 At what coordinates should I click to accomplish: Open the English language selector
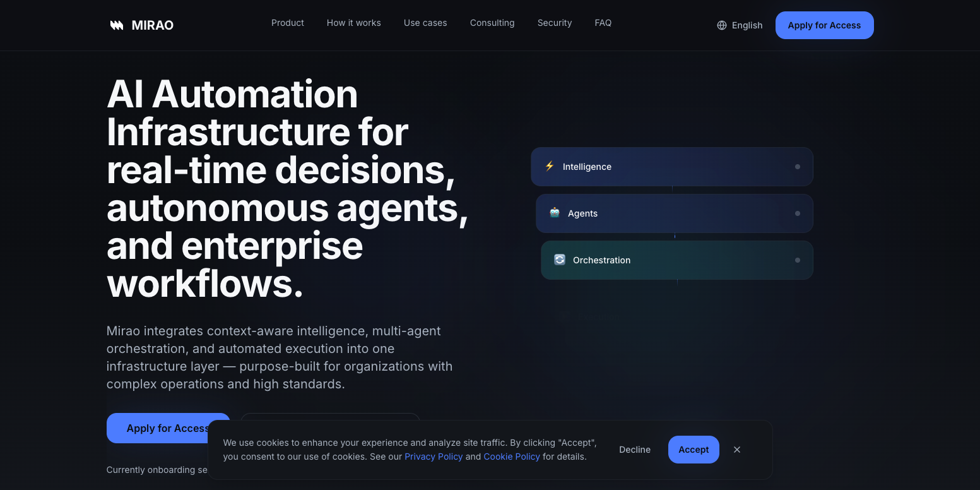click(x=740, y=25)
